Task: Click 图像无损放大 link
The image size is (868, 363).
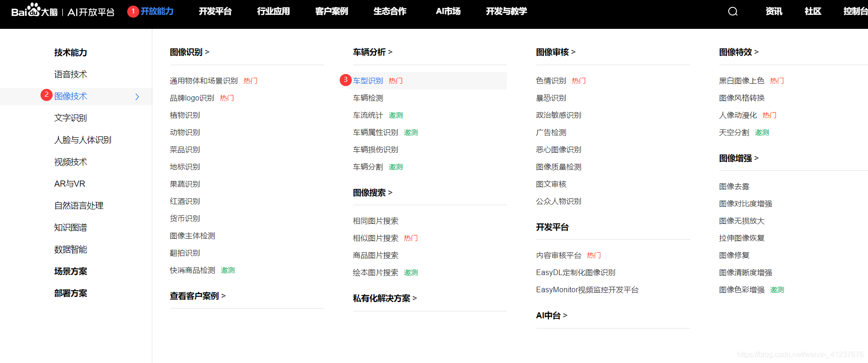Action: [742, 221]
